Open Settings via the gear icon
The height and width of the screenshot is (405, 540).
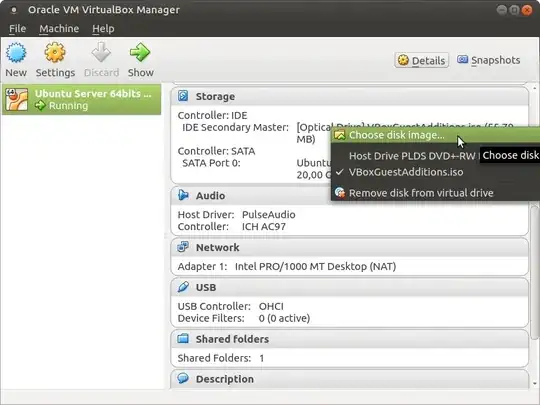[55, 53]
